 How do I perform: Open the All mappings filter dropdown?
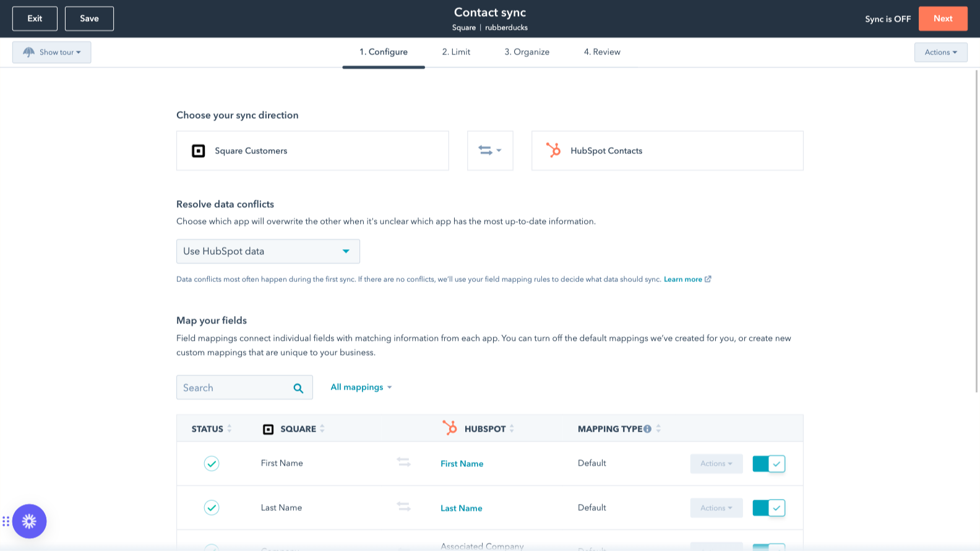coord(361,387)
